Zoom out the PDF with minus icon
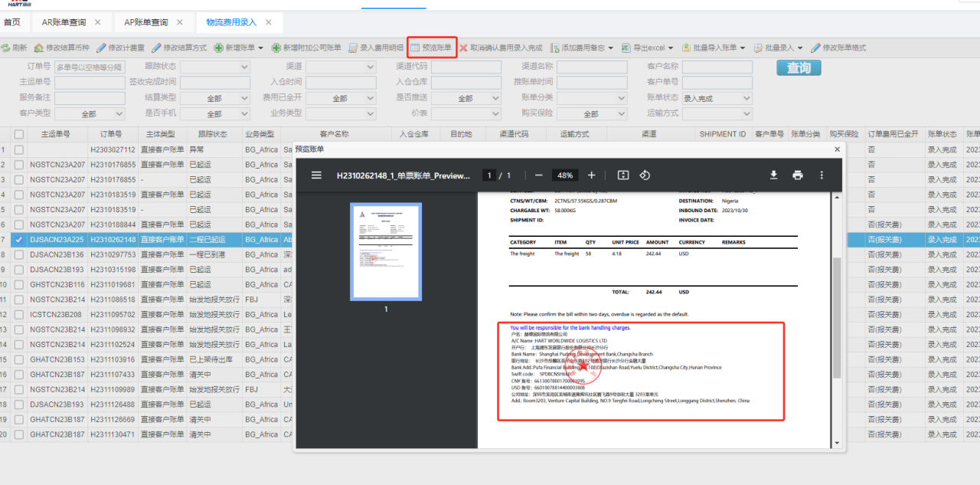Image resolution: width=980 pixels, height=485 pixels. [x=539, y=175]
